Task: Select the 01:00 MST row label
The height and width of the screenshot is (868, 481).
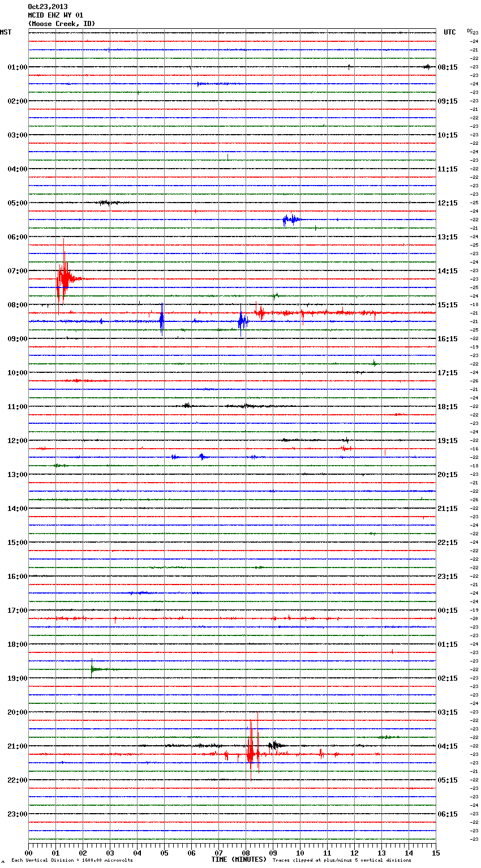Action: 18,67
